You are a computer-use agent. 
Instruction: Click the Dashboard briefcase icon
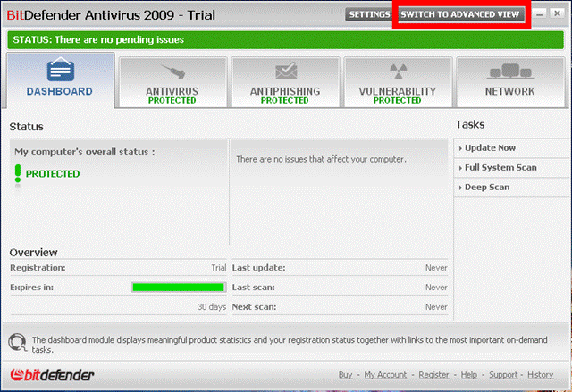pyautogui.click(x=59, y=71)
